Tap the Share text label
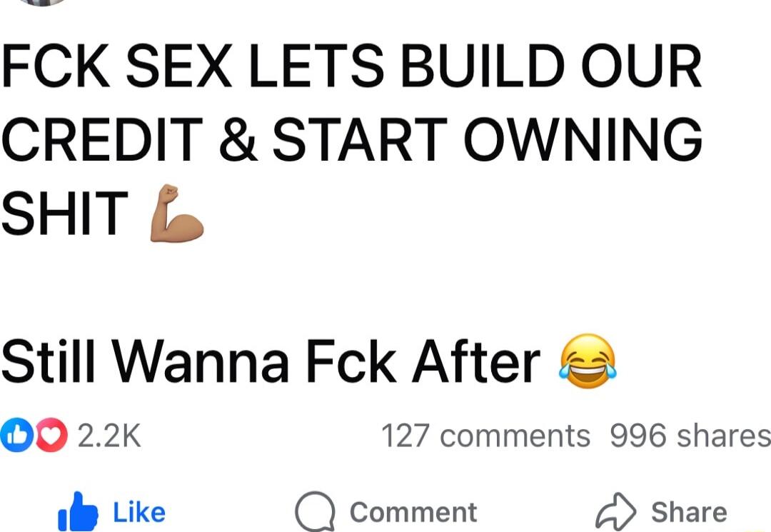Screen dimensions: 771x532 click(689, 512)
